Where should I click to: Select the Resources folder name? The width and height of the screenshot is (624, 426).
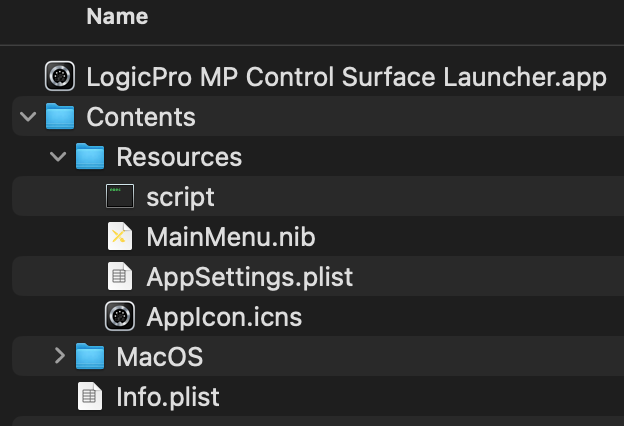(179, 157)
